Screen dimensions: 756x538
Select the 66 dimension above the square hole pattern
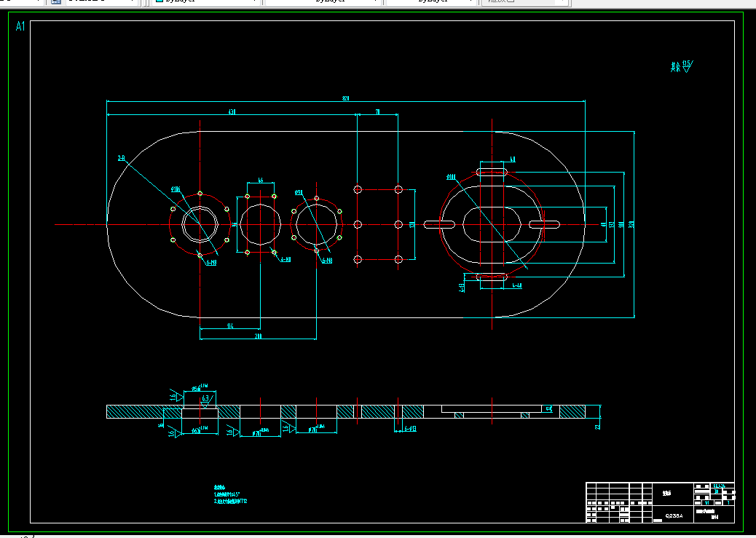click(261, 181)
